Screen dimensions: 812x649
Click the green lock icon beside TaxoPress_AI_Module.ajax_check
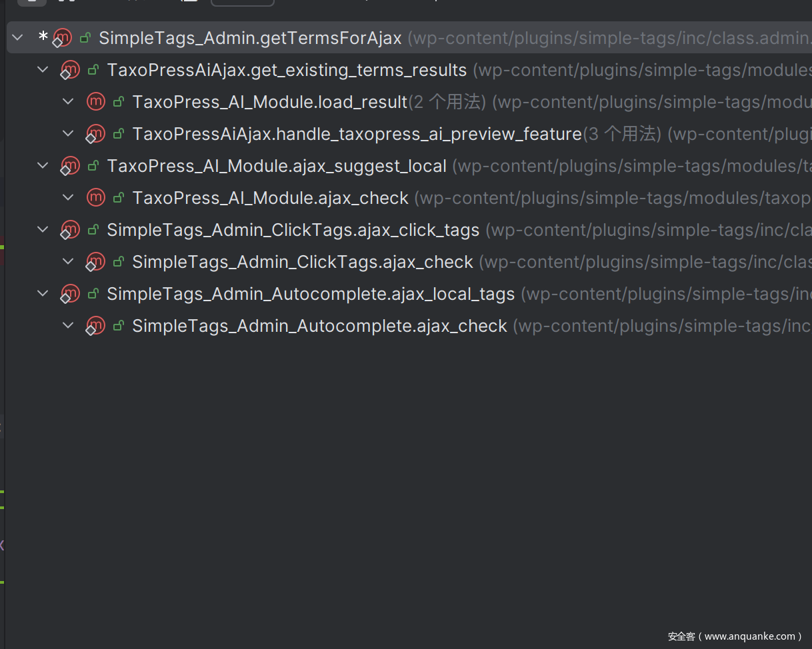pyautogui.click(x=119, y=198)
